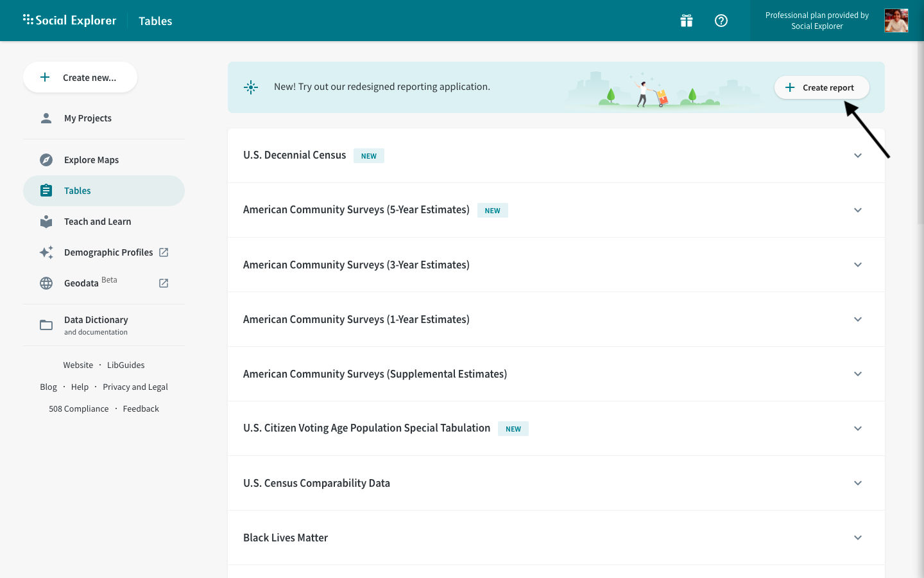
Task: Expand American Community Surveys (5-Year Estimates)
Action: tap(858, 210)
